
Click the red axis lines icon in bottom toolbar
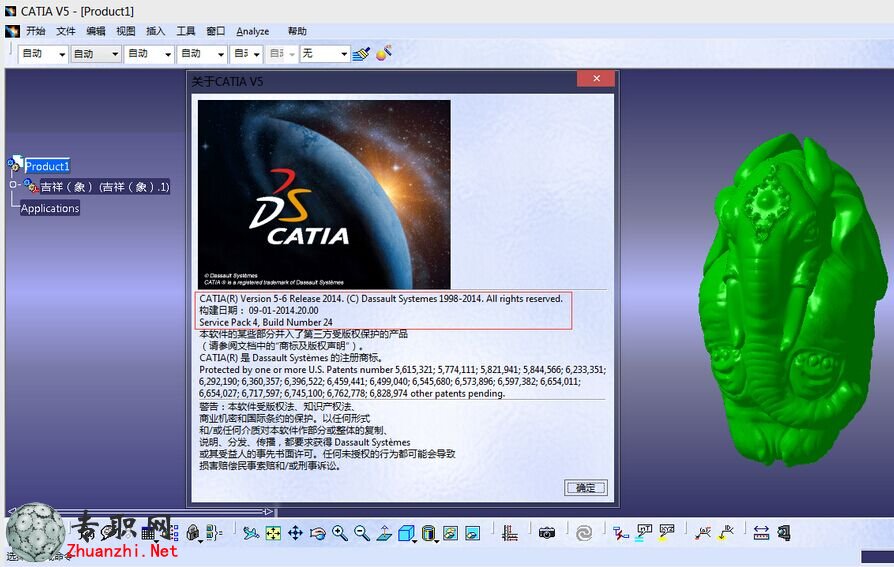(509, 533)
